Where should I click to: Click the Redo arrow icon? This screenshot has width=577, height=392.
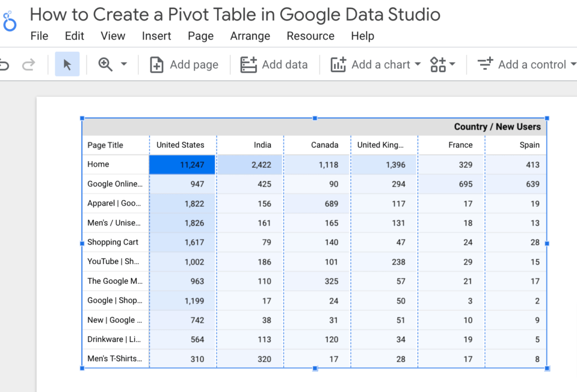[28, 64]
